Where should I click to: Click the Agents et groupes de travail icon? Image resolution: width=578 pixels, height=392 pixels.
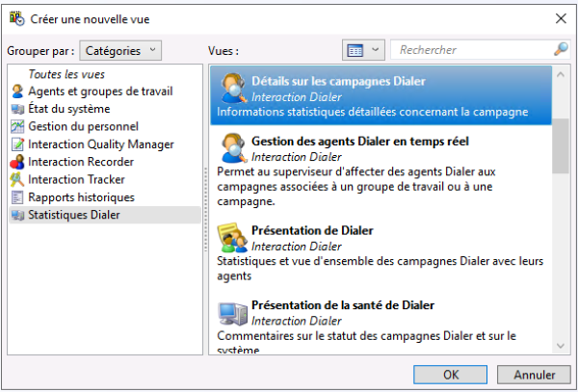(17, 91)
